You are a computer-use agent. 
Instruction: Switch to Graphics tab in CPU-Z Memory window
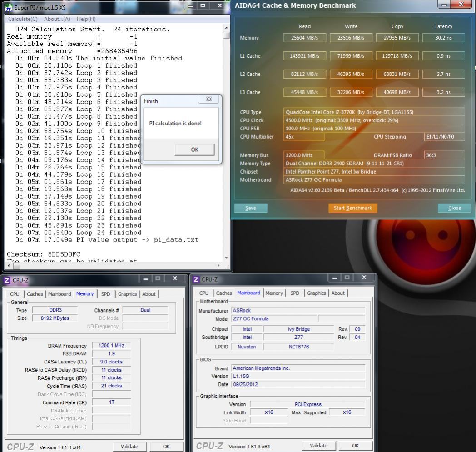click(x=127, y=294)
